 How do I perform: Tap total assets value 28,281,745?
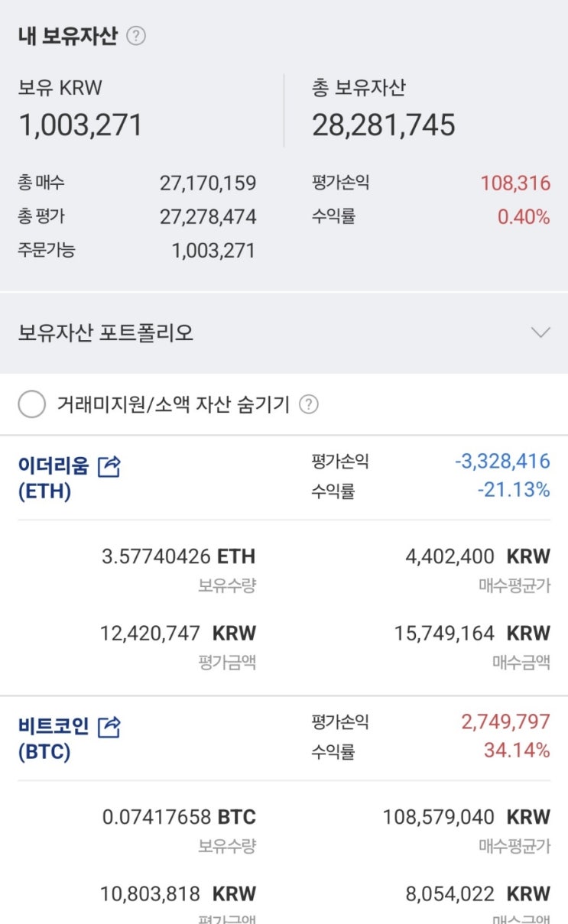click(383, 125)
